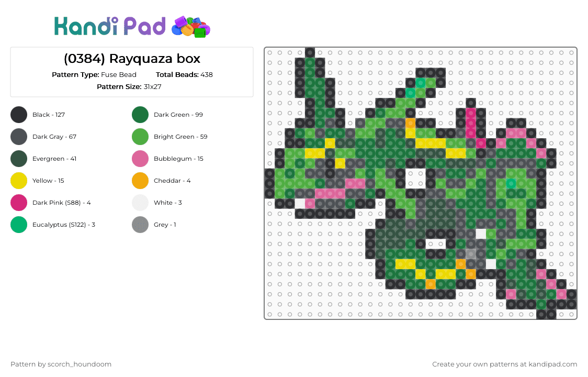Viewport: 588px width, 377px height.
Task: Choose the Bubblegum pink swatch
Action: (140, 159)
